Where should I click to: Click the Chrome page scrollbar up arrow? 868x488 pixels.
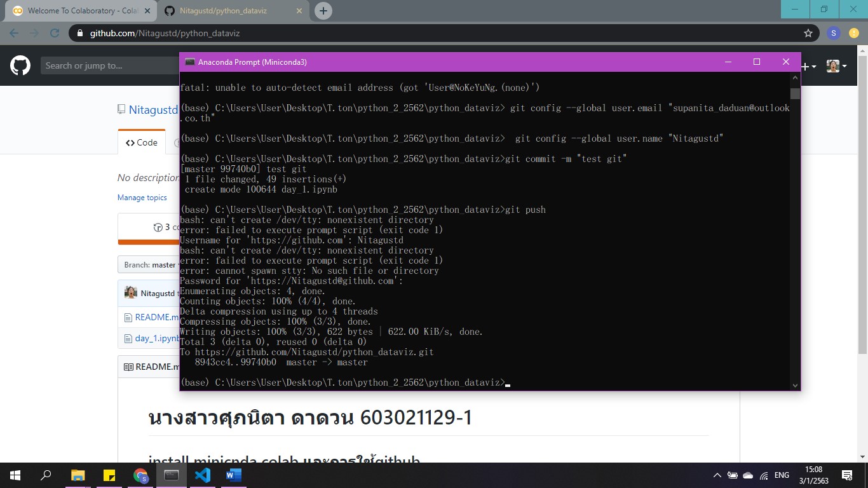(x=863, y=50)
